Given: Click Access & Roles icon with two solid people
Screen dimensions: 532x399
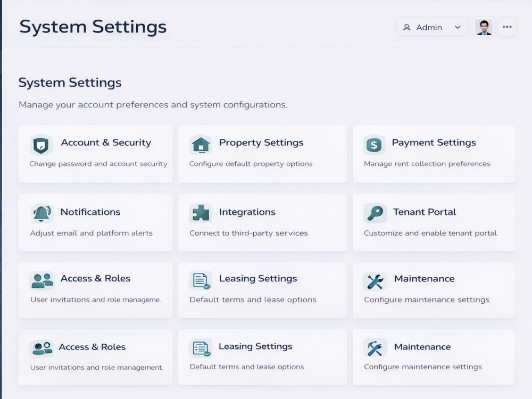Looking at the screenshot, I should pos(42,281).
